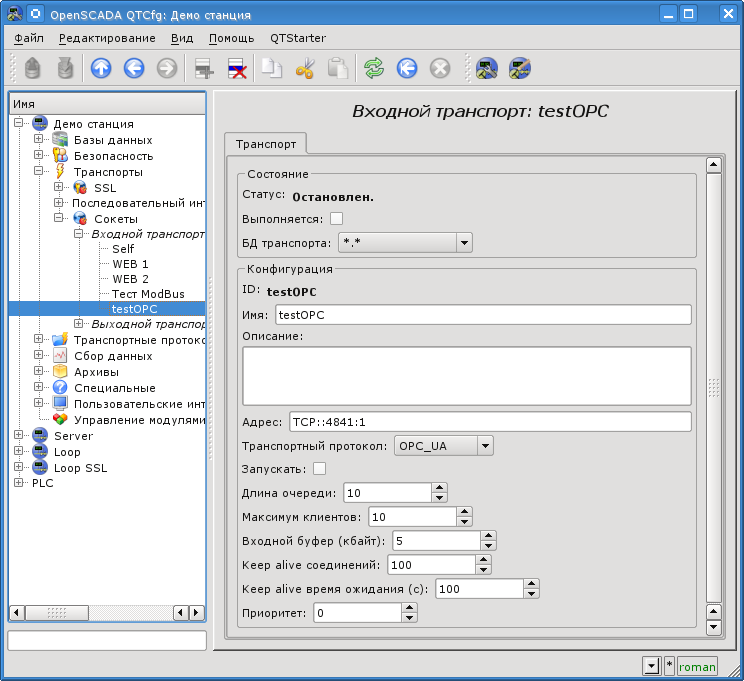Click the blue Start periodic update icon
Viewport: 744px width, 681px height.
[x=406, y=68]
